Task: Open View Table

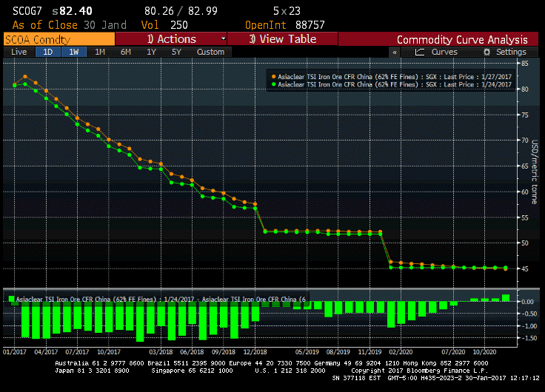Action: pos(282,39)
